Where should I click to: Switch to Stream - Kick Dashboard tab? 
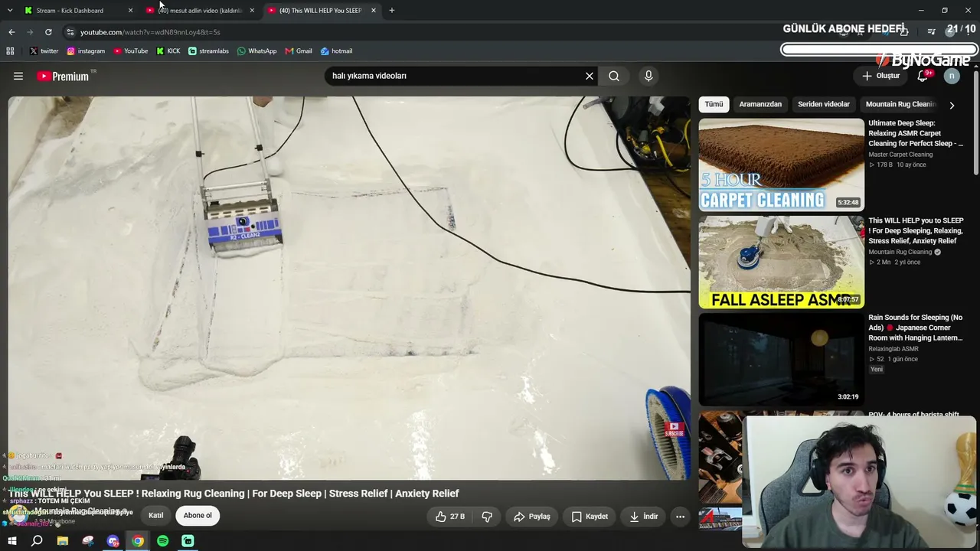coord(78,11)
